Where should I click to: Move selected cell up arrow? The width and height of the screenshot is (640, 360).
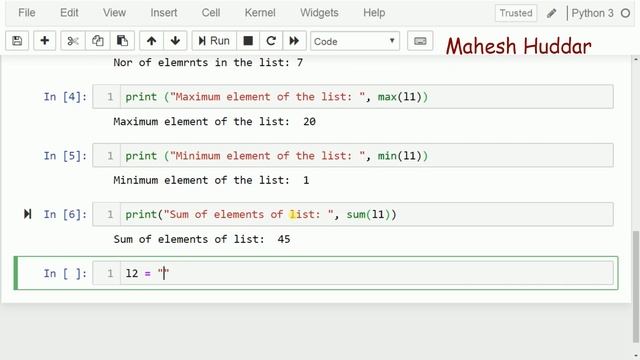151,41
